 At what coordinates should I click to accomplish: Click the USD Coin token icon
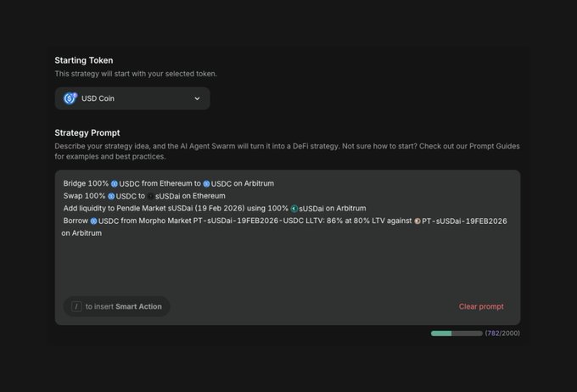click(x=70, y=98)
